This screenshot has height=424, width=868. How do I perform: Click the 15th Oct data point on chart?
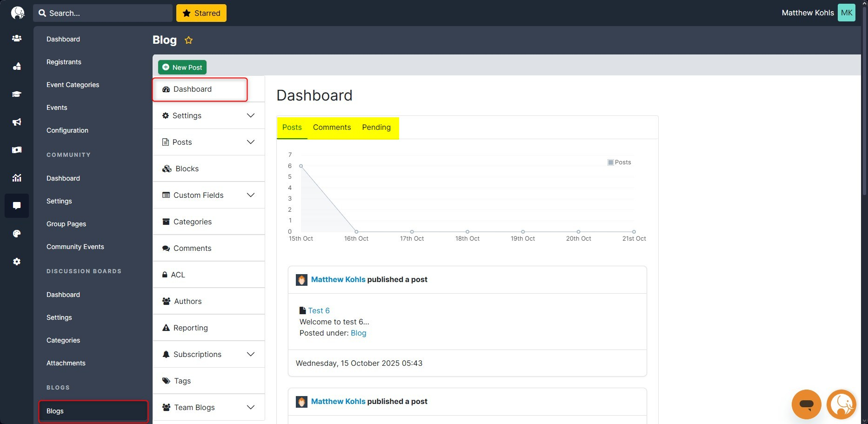click(x=301, y=166)
